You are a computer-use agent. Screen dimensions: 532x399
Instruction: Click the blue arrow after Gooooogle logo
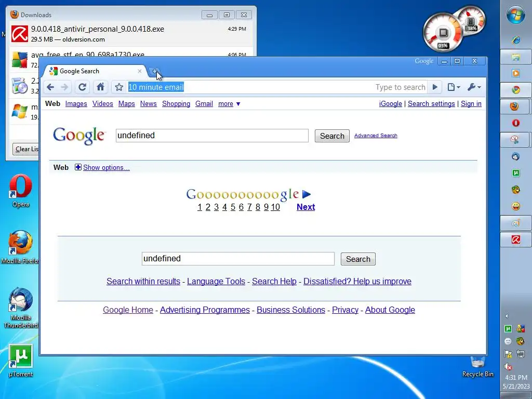coord(307,194)
